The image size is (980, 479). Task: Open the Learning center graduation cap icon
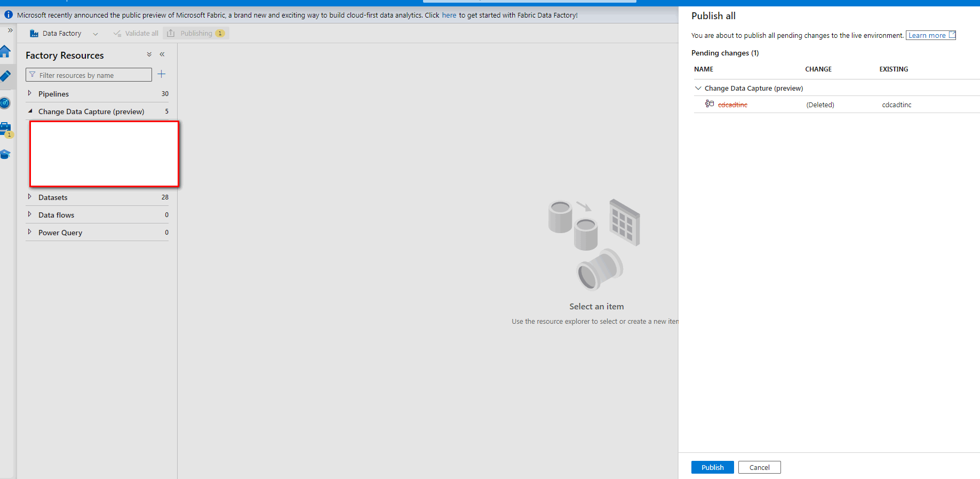pyautogui.click(x=5, y=155)
